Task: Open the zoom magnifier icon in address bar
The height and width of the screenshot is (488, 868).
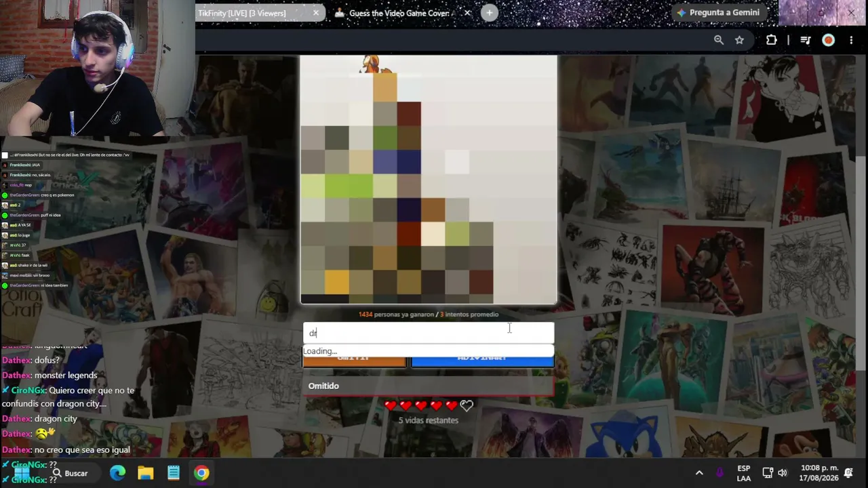Action: 719,40
